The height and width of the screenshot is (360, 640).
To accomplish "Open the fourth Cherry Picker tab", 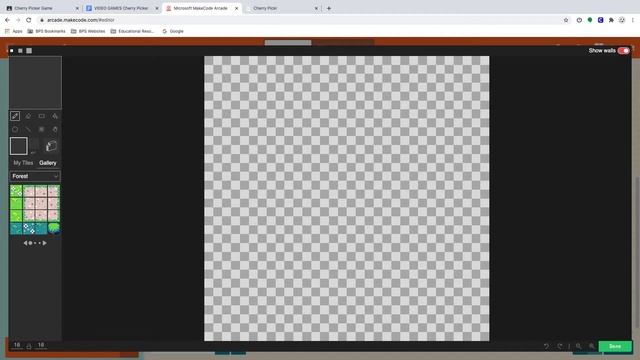I will coord(282,8).
